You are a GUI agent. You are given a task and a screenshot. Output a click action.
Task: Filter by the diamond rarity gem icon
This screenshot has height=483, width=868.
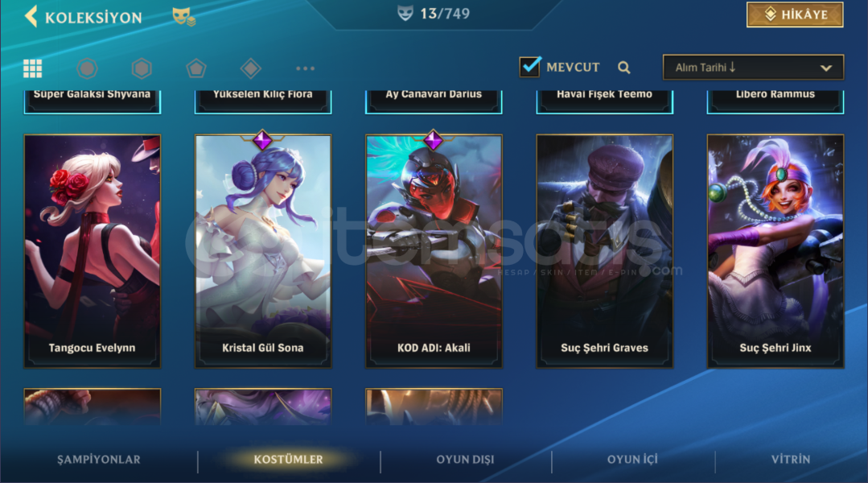click(x=251, y=68)
